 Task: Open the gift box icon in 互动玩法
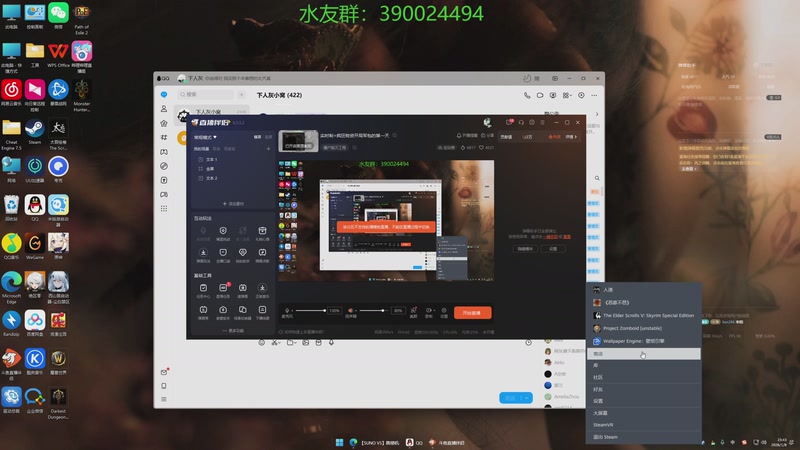262,233
